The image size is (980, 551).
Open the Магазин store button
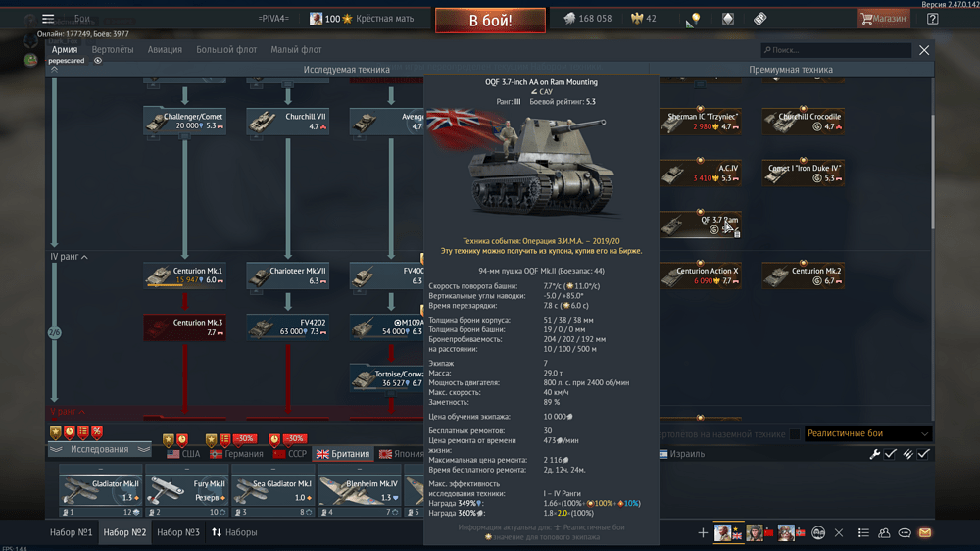pyautogui.click(x=884, y=19)
